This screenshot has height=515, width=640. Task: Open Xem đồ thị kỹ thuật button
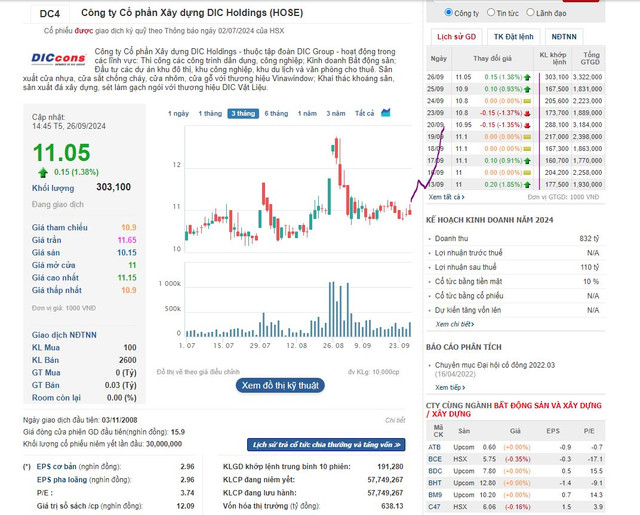pos(280,385)
